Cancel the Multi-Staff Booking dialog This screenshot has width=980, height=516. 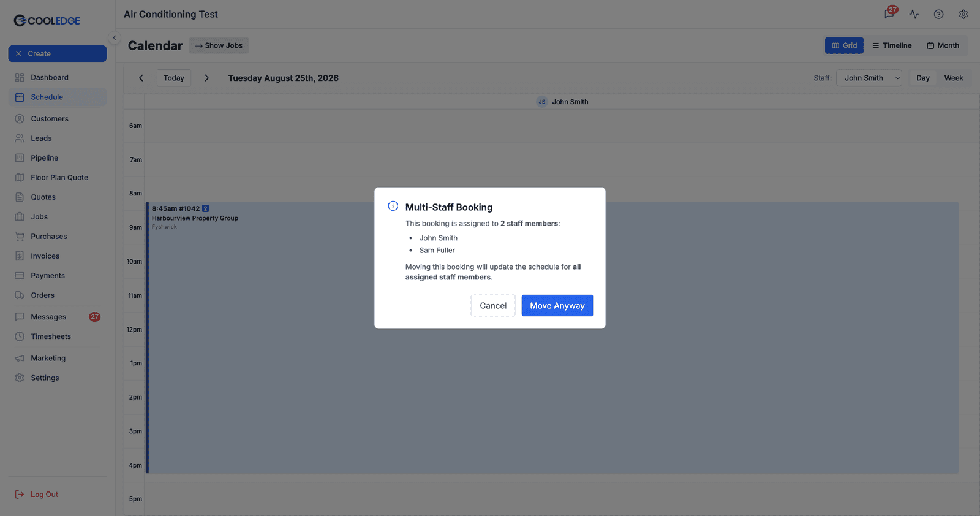click(x=493, y=305)
